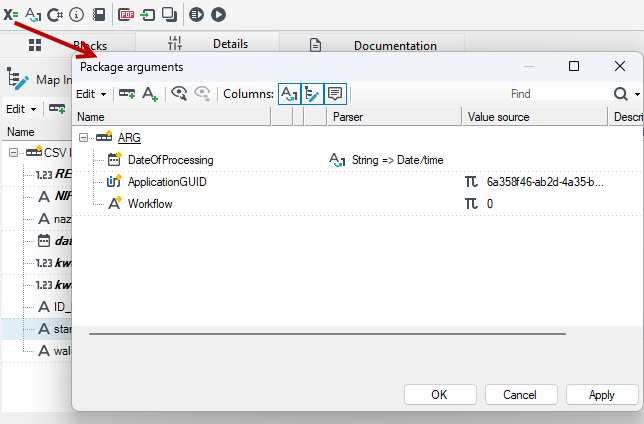The height and width of the screenshot is (424, 644).
Task: Click the Cancel button
Action: pos(521,395)
